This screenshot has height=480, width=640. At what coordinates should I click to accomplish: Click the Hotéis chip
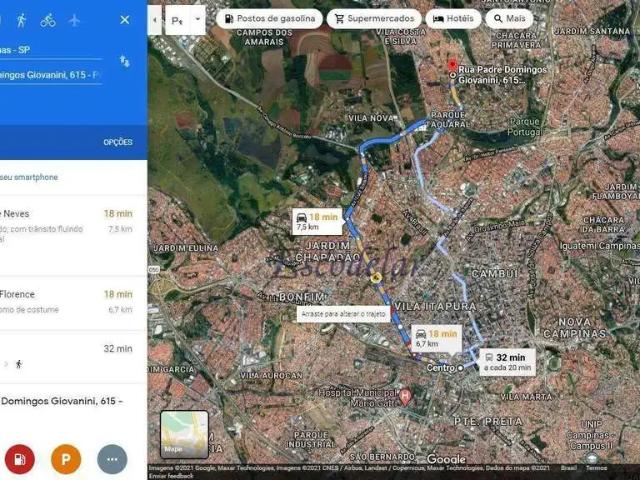coord(453,19)
